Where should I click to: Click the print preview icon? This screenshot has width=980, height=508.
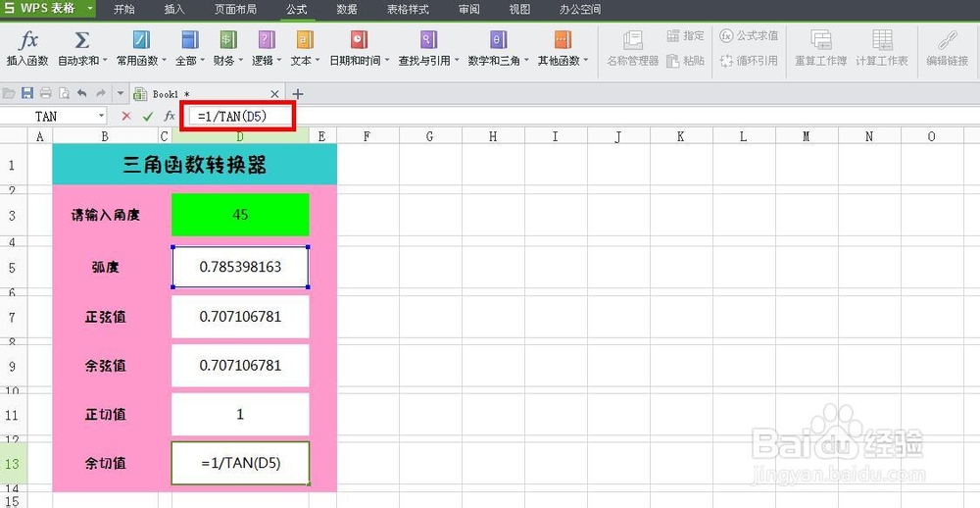[x=64, y=93]
